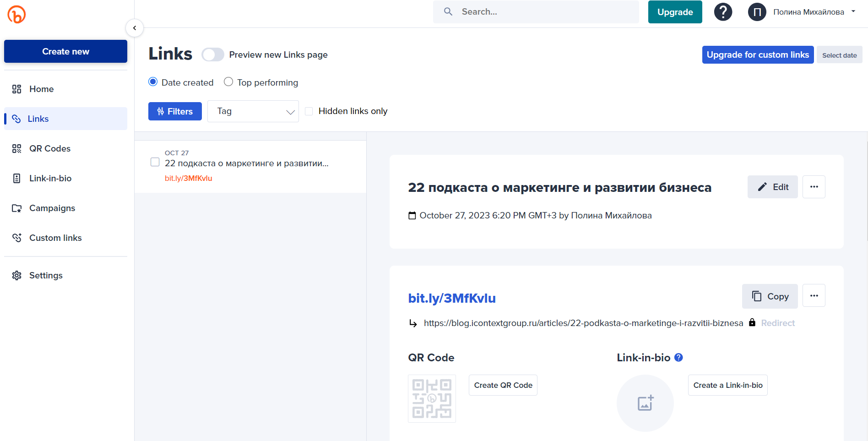
Task: Toggle Preview new Links page switch
Action: (213, 54)
